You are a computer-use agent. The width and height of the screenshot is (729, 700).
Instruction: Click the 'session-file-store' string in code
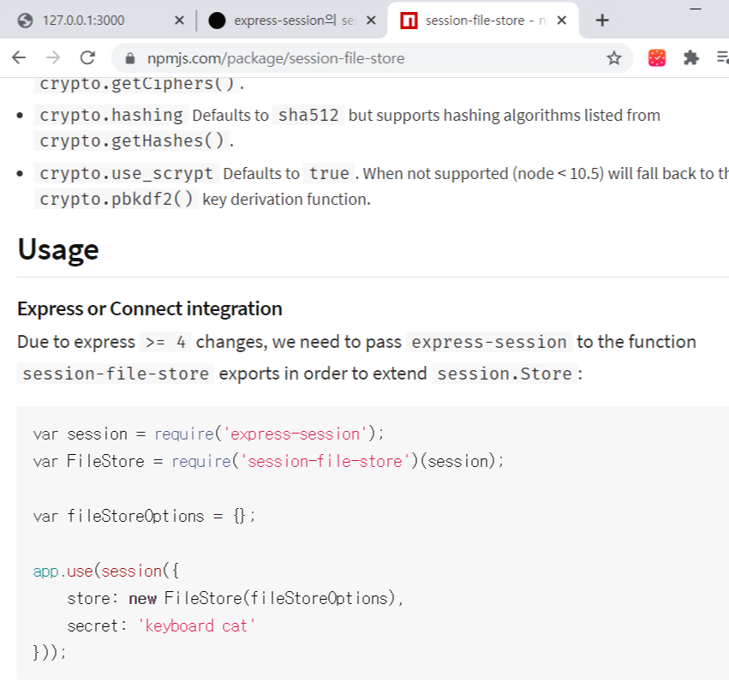(325, 462)
